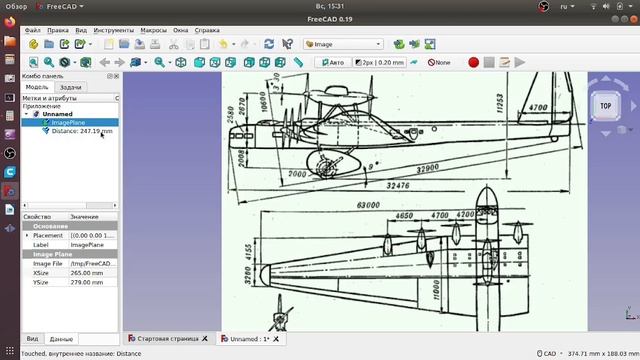
Task: Click the Paste clipboard icon
Action: [x=205, y=44]
